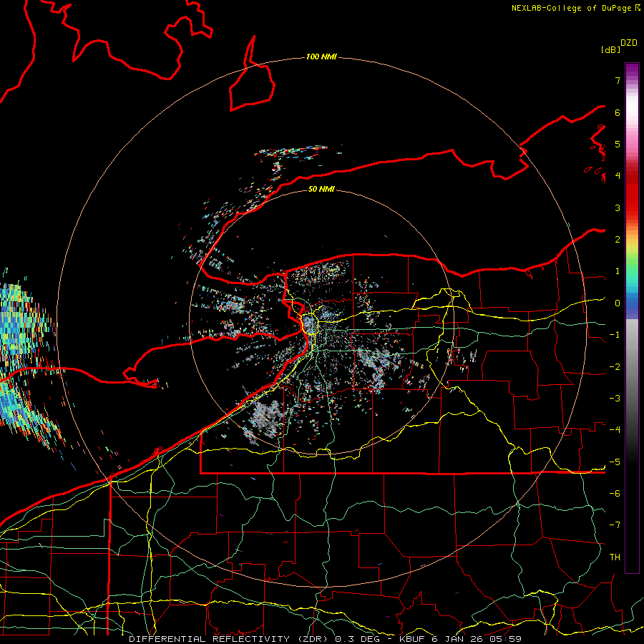Click the vertical ZDR color scale bar
The width and height of the screenshot is (644, 644).
632,318
